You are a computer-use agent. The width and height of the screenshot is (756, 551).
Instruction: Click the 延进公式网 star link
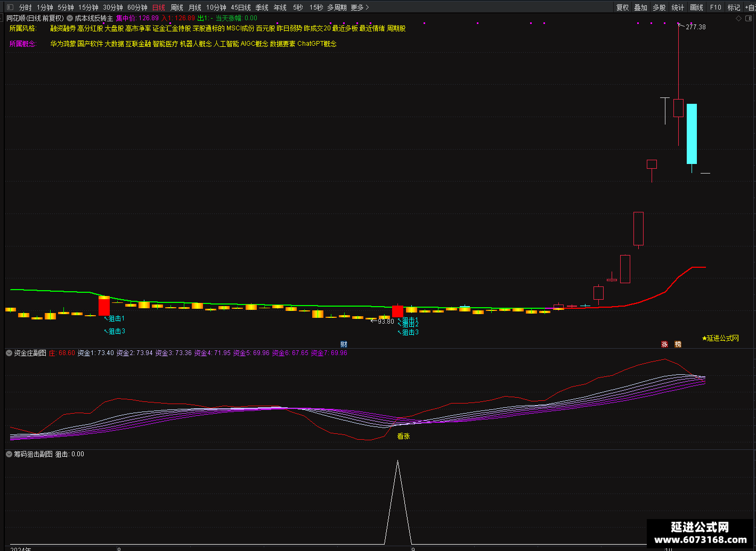720,338
